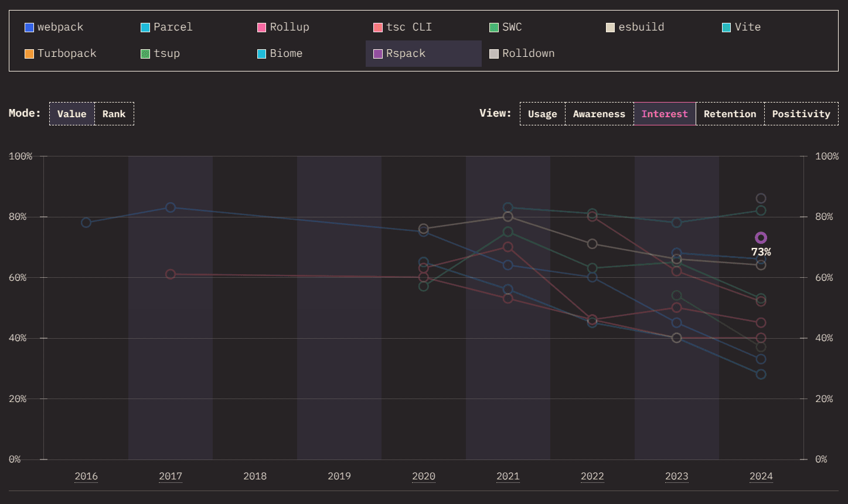Switch view to Awareness
Viewport: 848px width, 504px height.
(599, 114)
